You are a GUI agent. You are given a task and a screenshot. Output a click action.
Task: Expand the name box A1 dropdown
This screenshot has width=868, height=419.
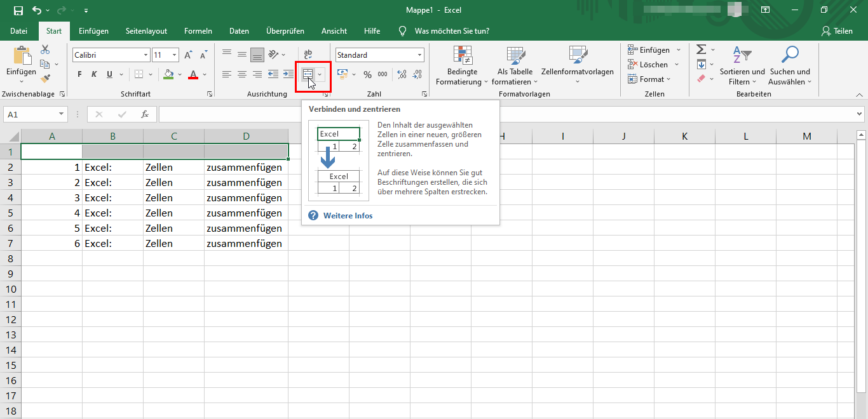point(62,114)
